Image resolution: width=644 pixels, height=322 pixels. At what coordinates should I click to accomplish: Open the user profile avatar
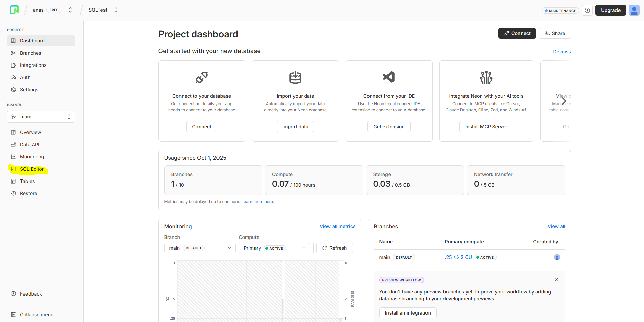[634, 10]
